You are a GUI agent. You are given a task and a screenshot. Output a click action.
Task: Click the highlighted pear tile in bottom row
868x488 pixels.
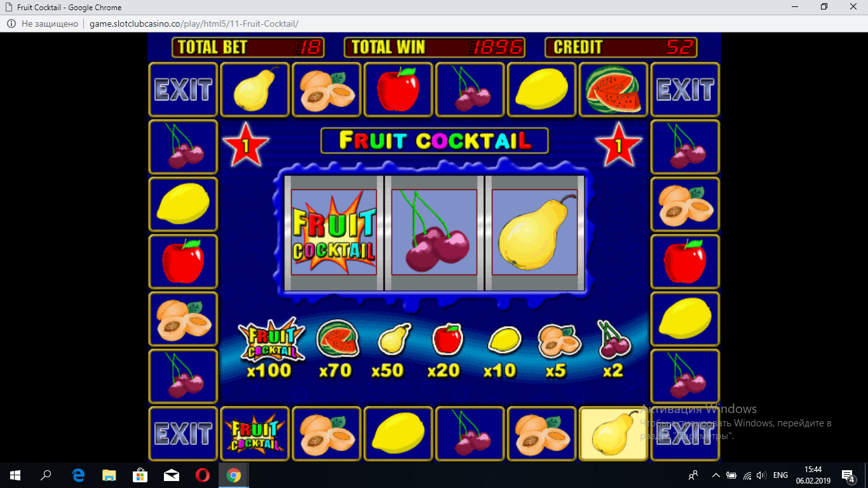point(613,434)
